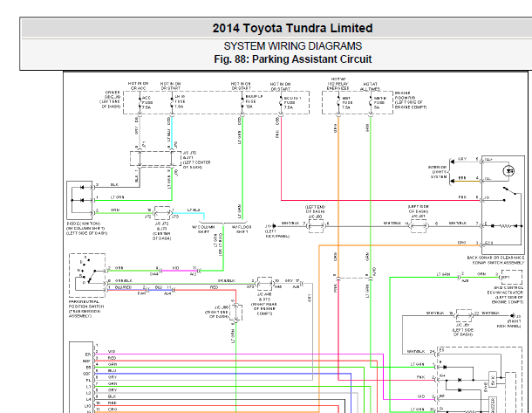Click the diode (ignition) component box

[79, 200]
